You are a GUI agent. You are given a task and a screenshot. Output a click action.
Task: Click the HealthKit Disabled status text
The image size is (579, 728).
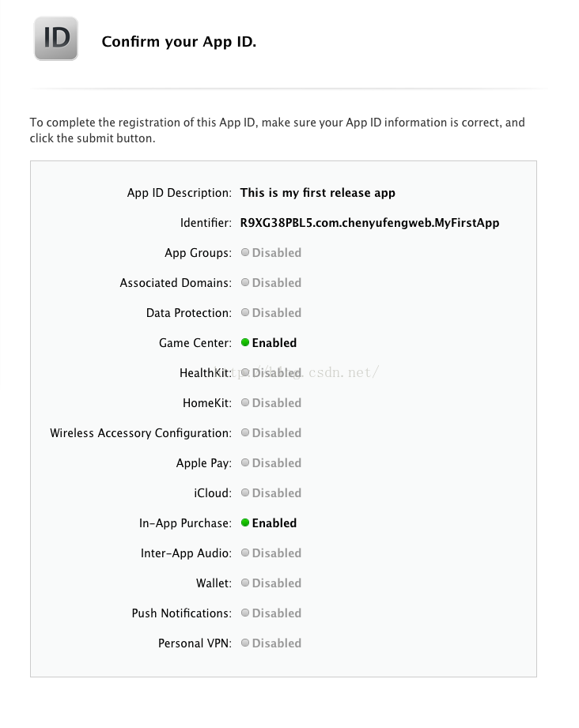[x=276, y=373]
